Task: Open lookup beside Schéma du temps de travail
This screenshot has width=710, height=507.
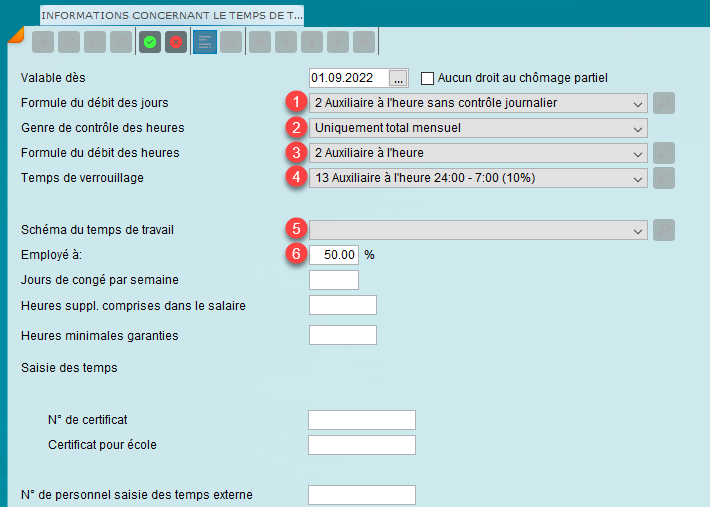Action: pyautogui.click(x=664, y=230)
